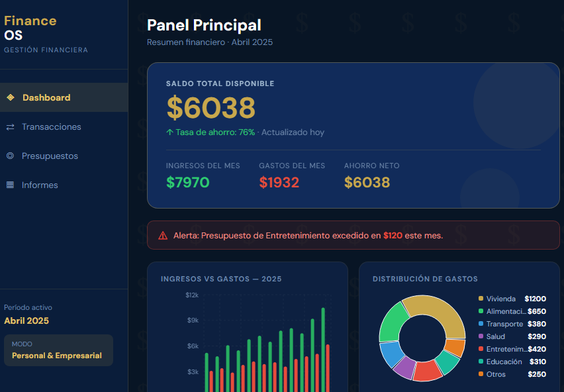Click the $6038 Ahorro Neto value
Screen dimensions: 564x392
(367, 182)
